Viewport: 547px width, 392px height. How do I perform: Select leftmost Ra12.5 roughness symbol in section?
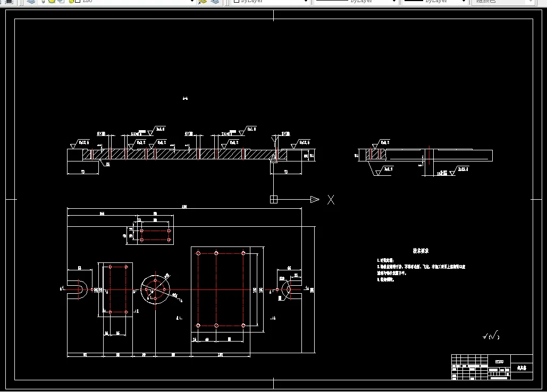79,144
